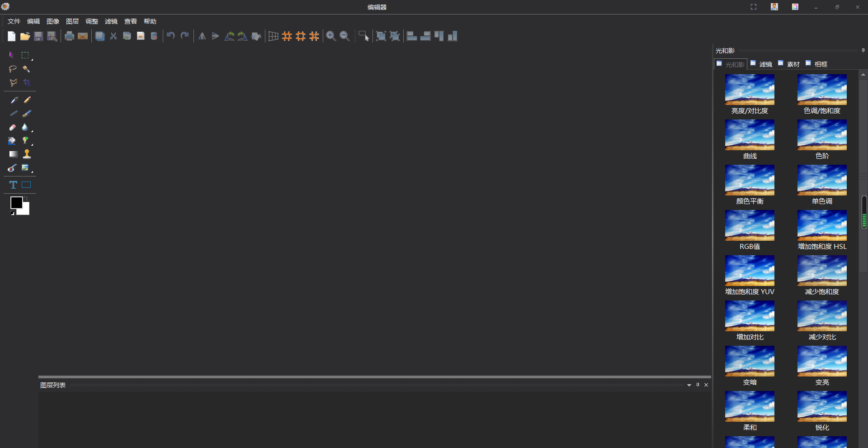The width and height of the screenshot is (868, 448).
Task: Pick the white background color swatch
Action: 26,211
